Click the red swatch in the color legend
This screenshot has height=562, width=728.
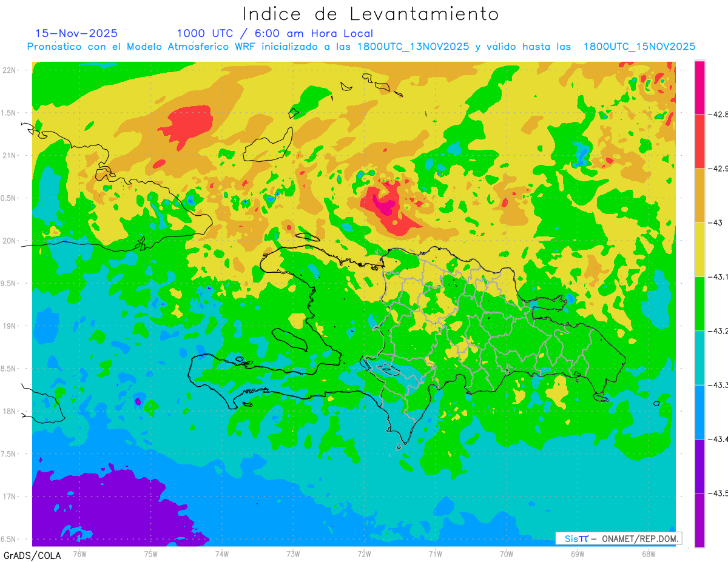pos(699,141)
